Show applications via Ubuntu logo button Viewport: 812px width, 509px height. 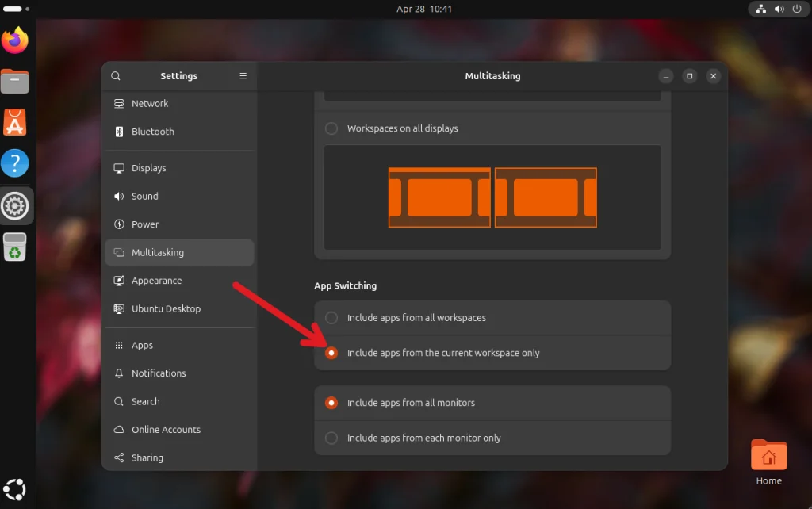pyautogui.click(x=14, y=490)
